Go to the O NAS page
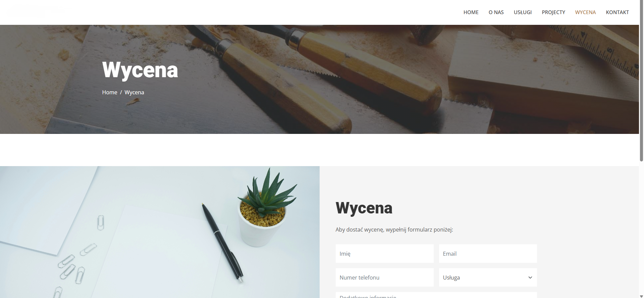The height and width of the screenshot is (298, 644). pyautogui.click(x=496, y=12)
